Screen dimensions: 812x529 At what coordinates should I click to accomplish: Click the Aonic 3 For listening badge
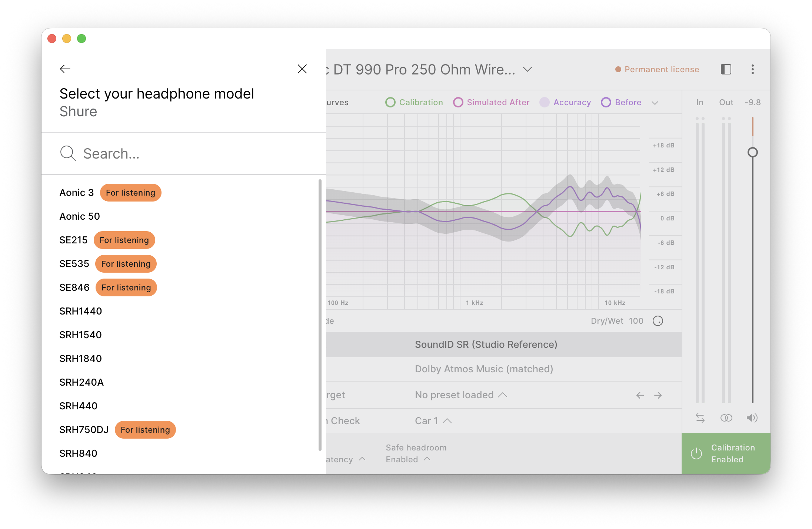[x=130, y=193]
